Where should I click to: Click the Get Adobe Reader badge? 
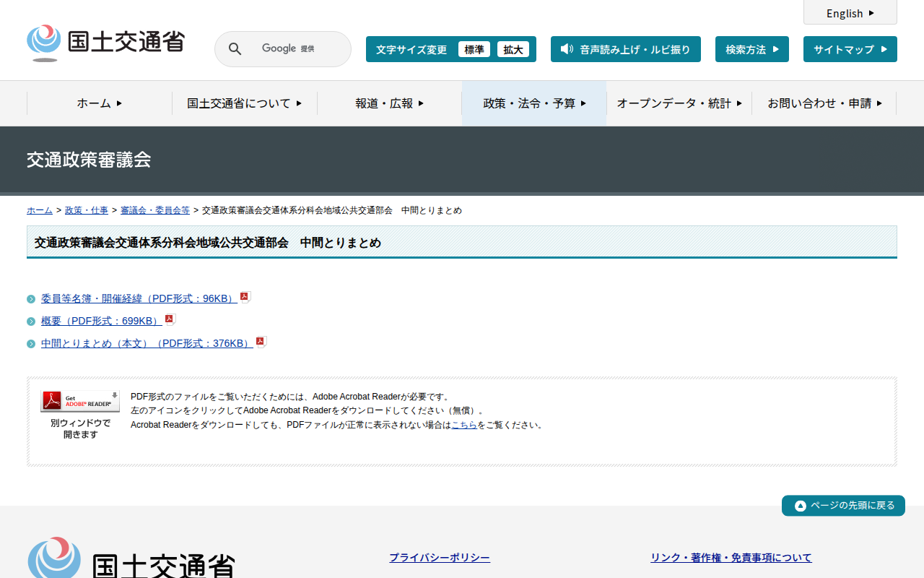(80, 401)
